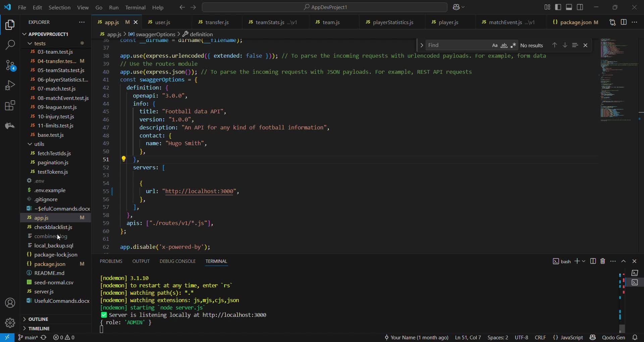Toggle Match Case in Find widget
Viewport: 644px width, 342px height.
coord(495,45)
